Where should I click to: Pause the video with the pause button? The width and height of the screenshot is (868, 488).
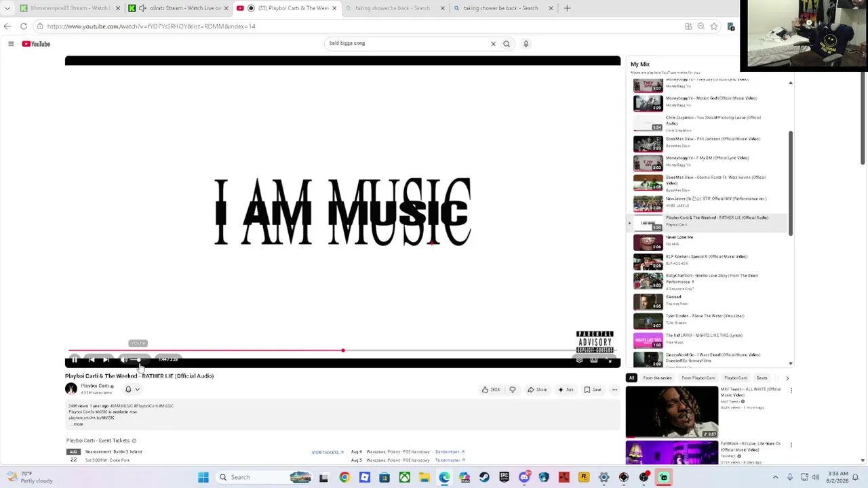click(x=75, y=360)
